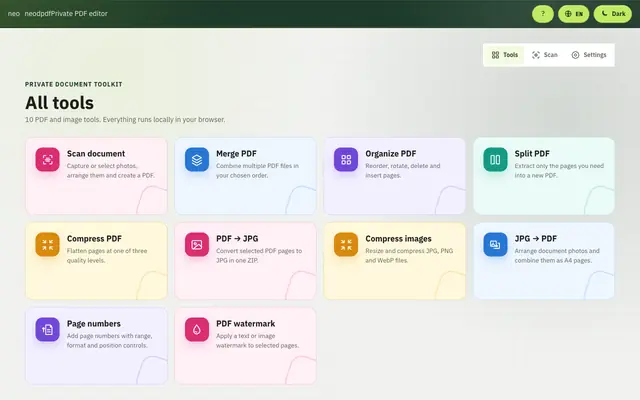This screenshot has width=640, height=400.
Task: Open the Page numbers card title
Action: pos(94,323)
